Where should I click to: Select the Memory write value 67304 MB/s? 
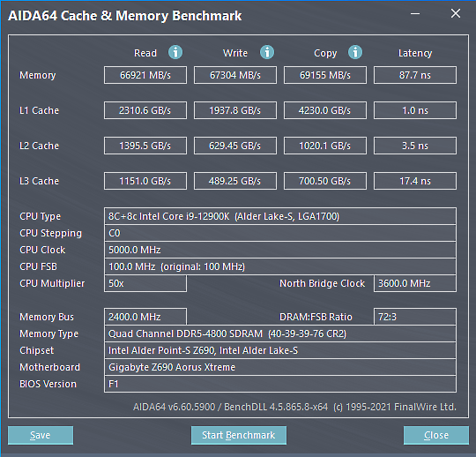(x=235, y=75)
